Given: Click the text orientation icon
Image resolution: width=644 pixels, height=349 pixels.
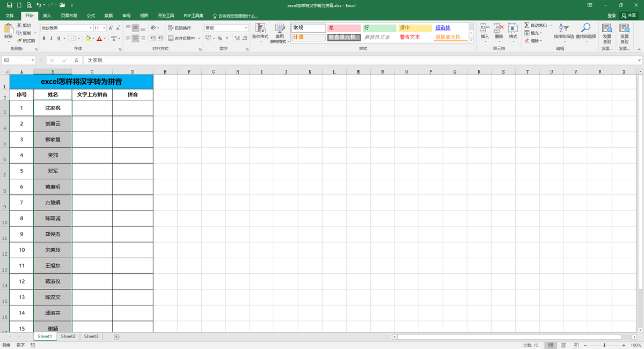Looking at the screenshot, I should point(153,27).
